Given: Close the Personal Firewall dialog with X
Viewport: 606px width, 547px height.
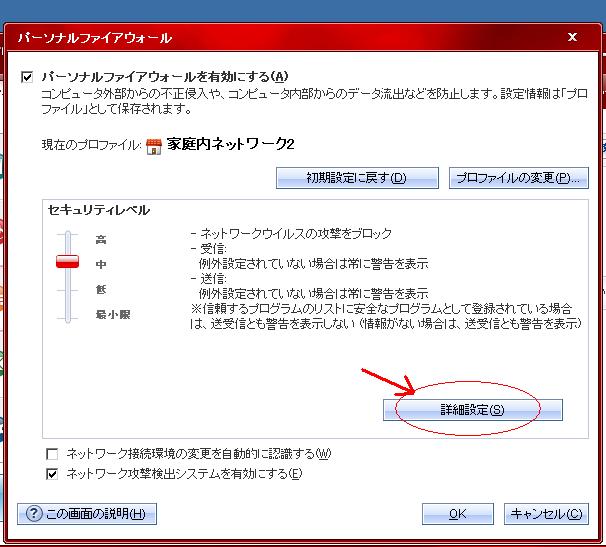Looking at the screenshot, I should point(572,37).
